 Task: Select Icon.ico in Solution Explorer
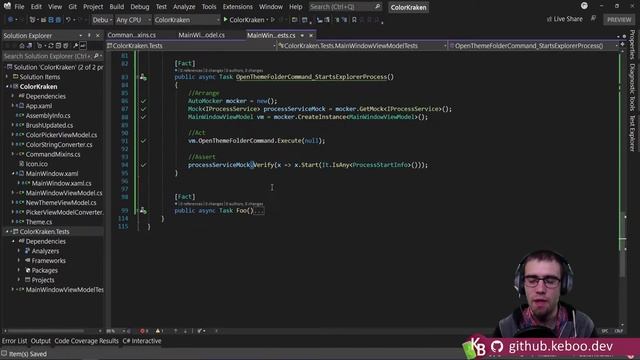[x=36, y=164]
